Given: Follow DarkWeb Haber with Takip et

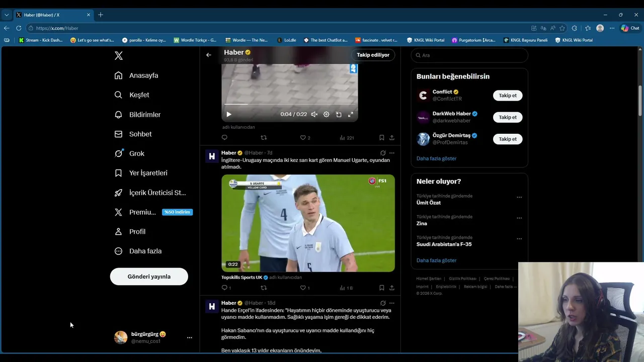Looking at the screenshot, I should pos(508,117).
